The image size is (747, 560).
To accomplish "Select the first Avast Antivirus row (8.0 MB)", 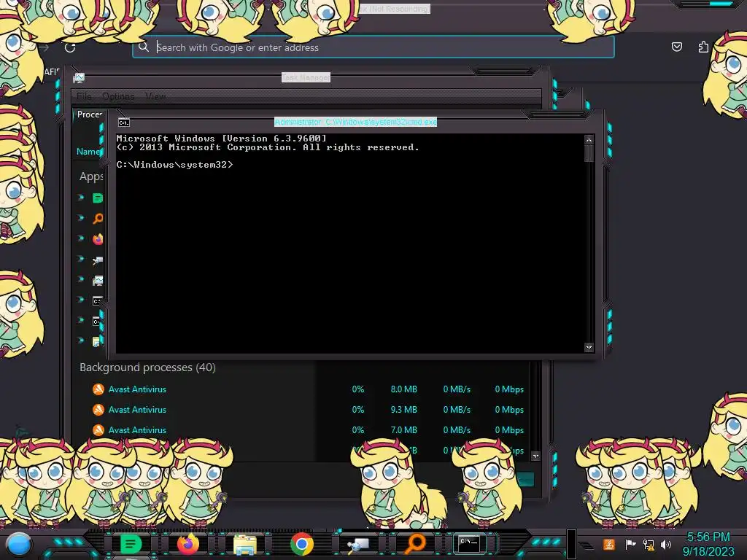I will point(303,389).
